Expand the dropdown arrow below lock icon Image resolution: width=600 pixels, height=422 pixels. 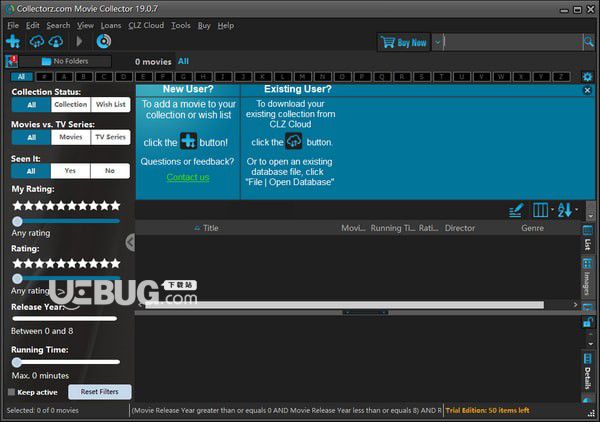coord(590,344)
